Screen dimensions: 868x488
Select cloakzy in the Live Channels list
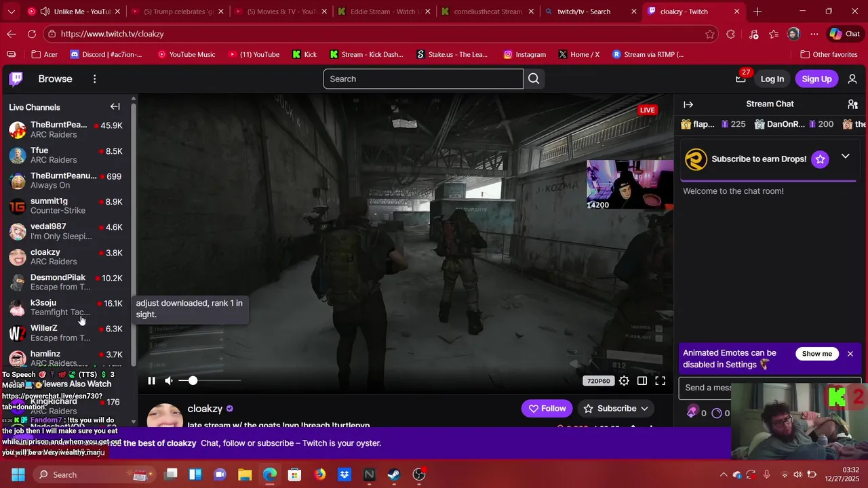[x=66, y=256]
